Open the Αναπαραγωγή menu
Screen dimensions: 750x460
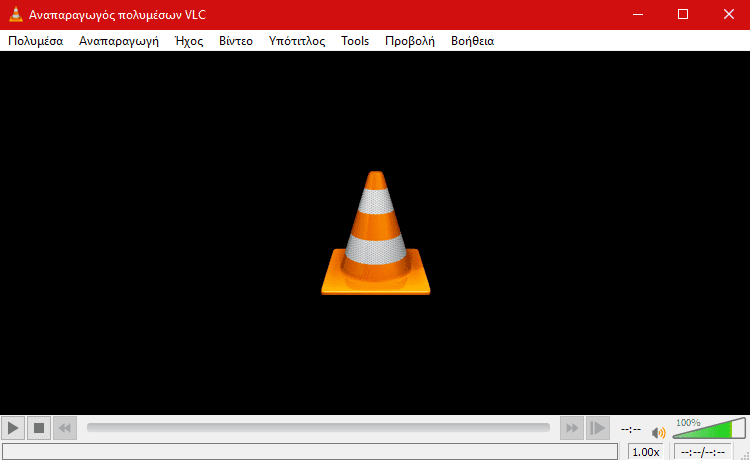[119, 41]
